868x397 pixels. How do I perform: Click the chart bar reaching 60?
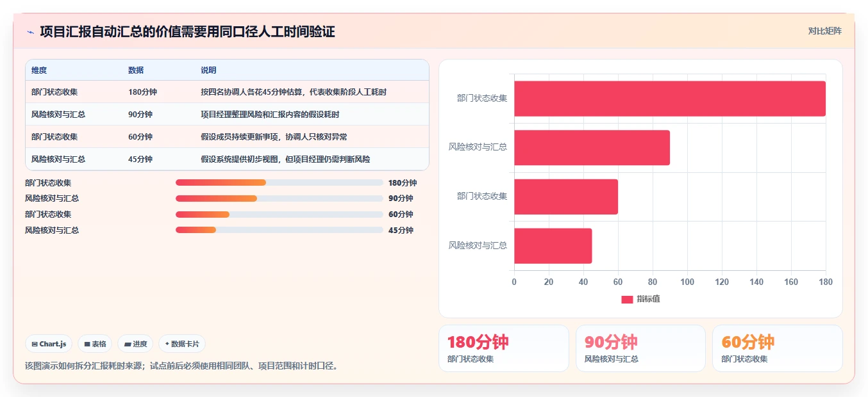click(x=566, y=197)
